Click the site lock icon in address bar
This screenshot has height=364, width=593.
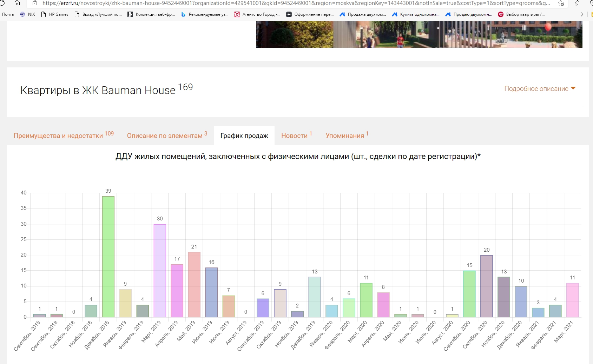pos(34,3)
